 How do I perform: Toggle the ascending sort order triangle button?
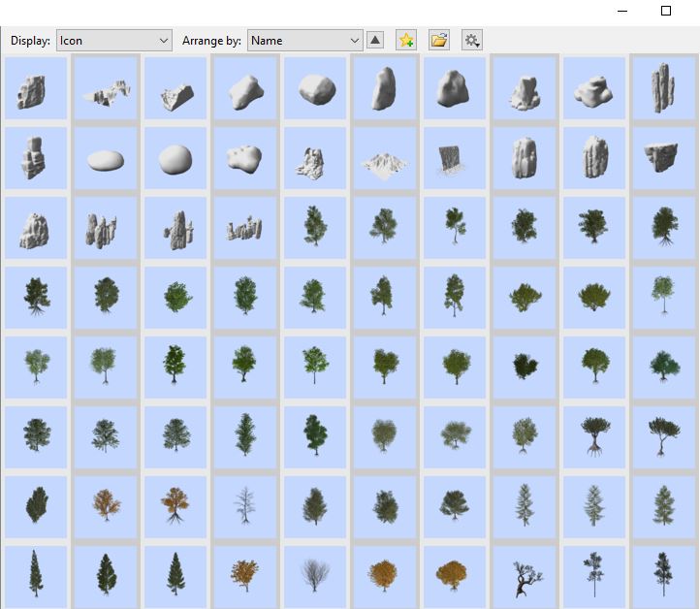(x=375, y=40)
